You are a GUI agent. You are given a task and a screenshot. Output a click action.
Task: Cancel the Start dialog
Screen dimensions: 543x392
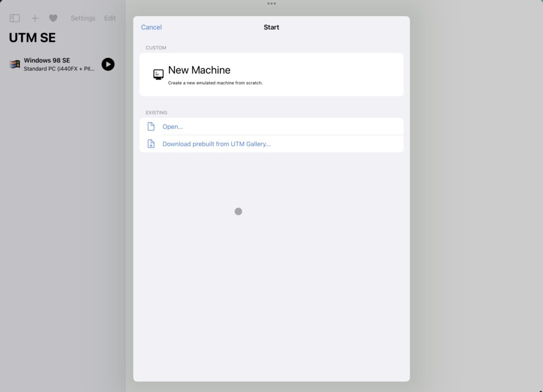(151, 27)
